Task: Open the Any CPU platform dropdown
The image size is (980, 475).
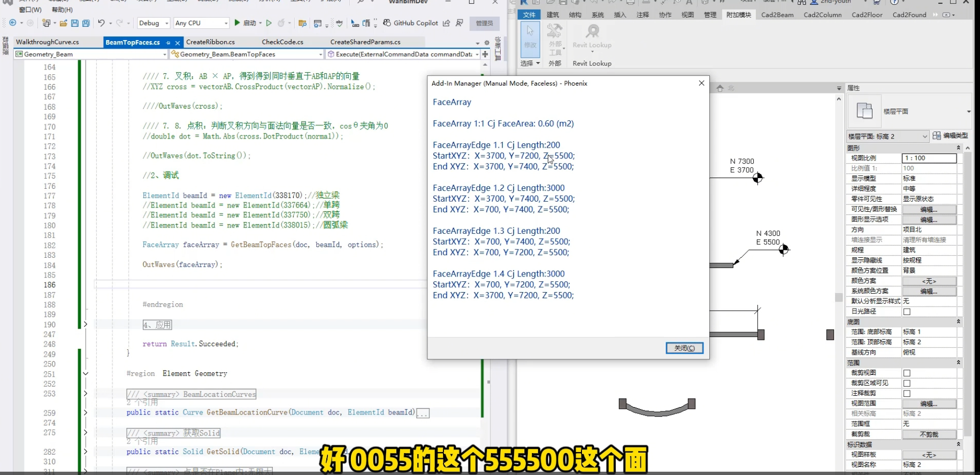Action: 201,23
